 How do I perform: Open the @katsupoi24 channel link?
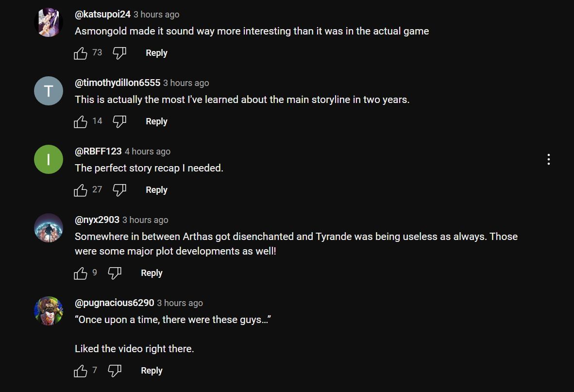pyautogui.click(x=102, y=15)
